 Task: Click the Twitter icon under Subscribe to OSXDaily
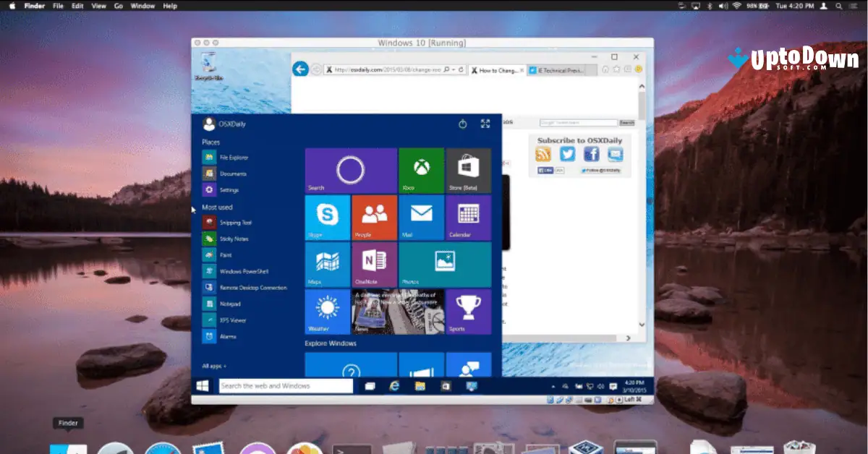click(x=568, y=153)
